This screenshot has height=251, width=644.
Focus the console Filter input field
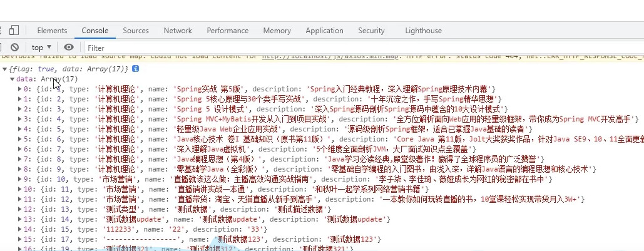tap(364, 48)
